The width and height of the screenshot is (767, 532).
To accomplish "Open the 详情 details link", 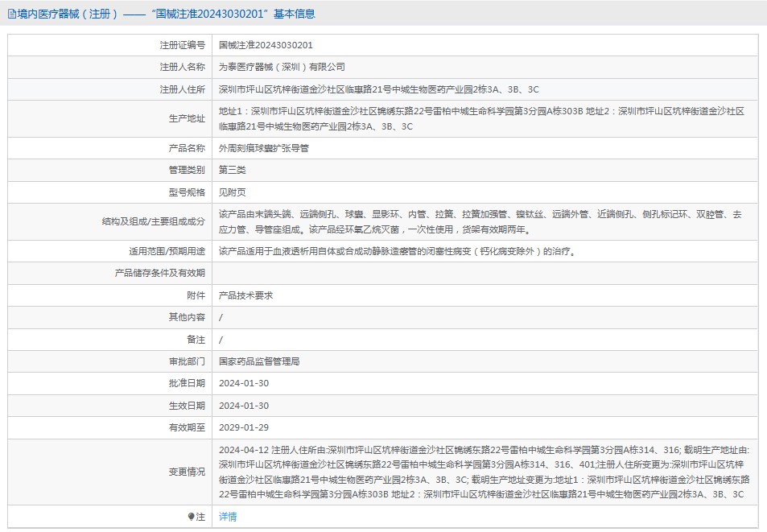I will point(228,517).
